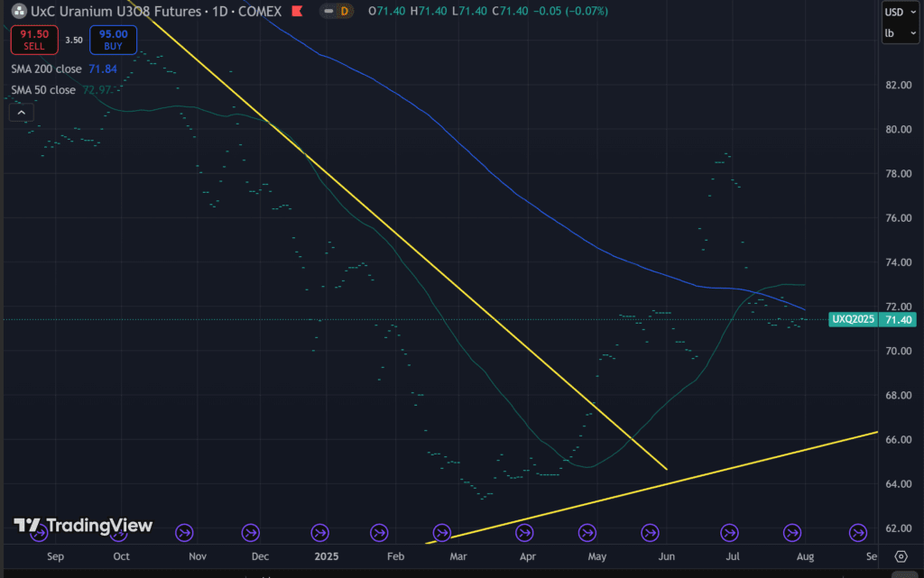Click the uranium symbol logo icon
The width and height of the screenshot is (924, 578).
coord(18,12)
